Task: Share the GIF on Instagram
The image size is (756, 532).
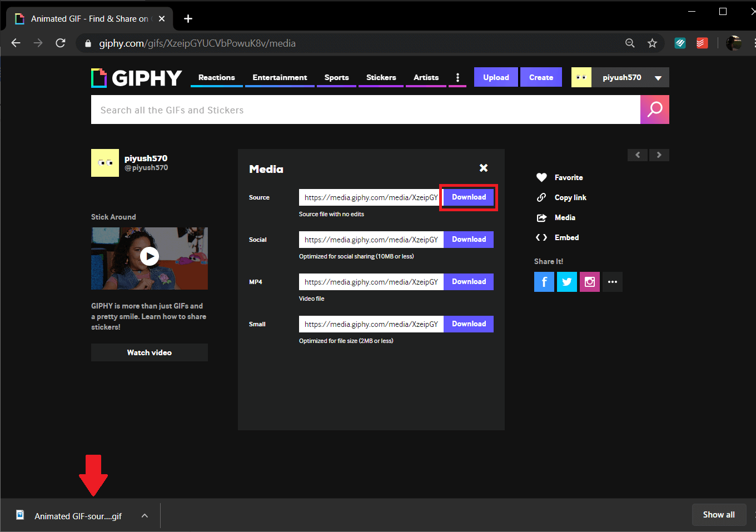Action: click(x=589, y=282)
